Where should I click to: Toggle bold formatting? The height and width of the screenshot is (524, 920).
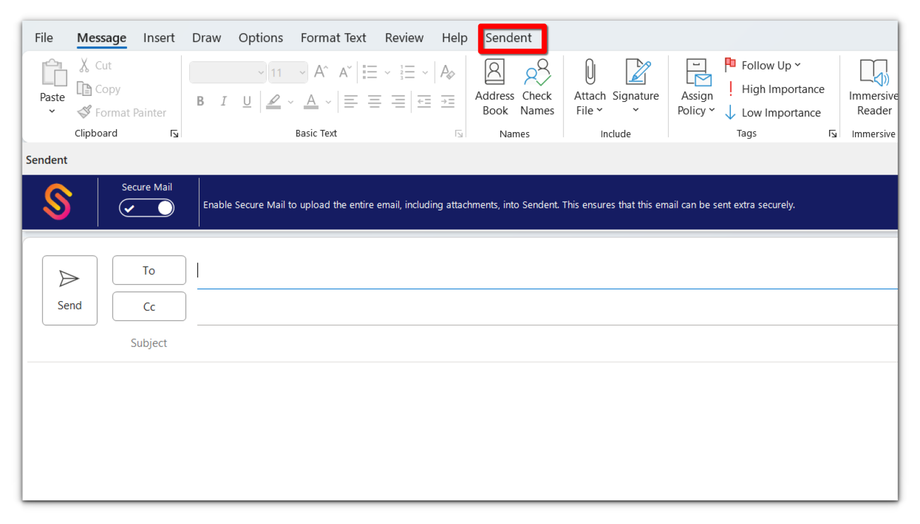click(200, 102)
